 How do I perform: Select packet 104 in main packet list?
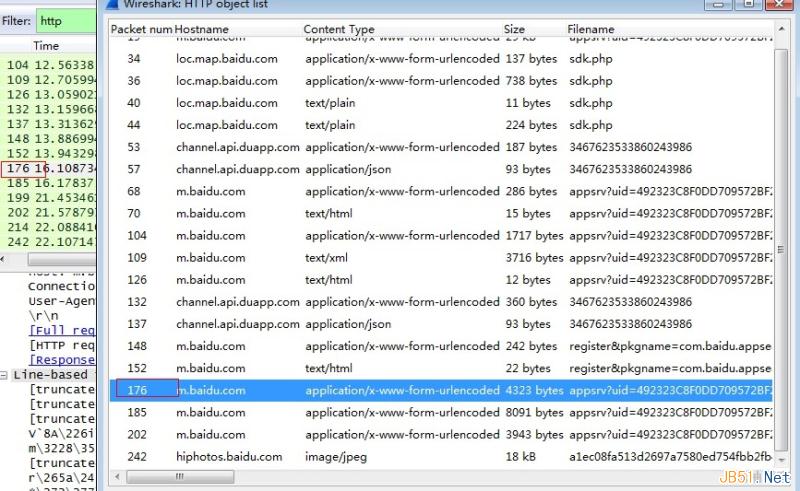coord(48,65)
